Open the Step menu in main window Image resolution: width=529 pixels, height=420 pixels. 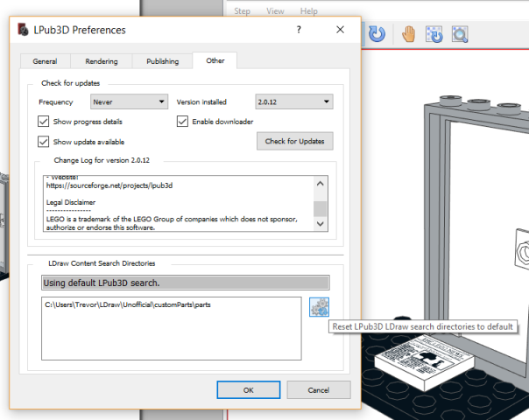tap(243, 11)
